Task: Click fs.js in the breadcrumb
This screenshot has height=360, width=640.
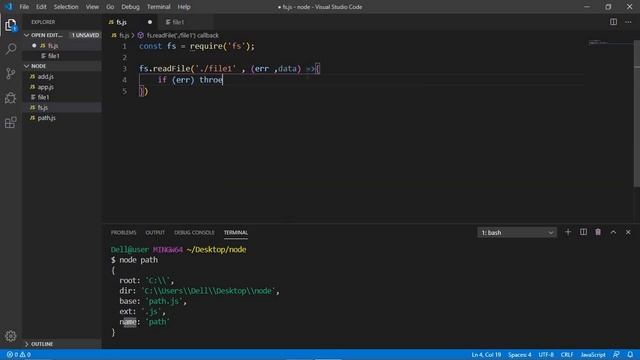Action: 124,36
